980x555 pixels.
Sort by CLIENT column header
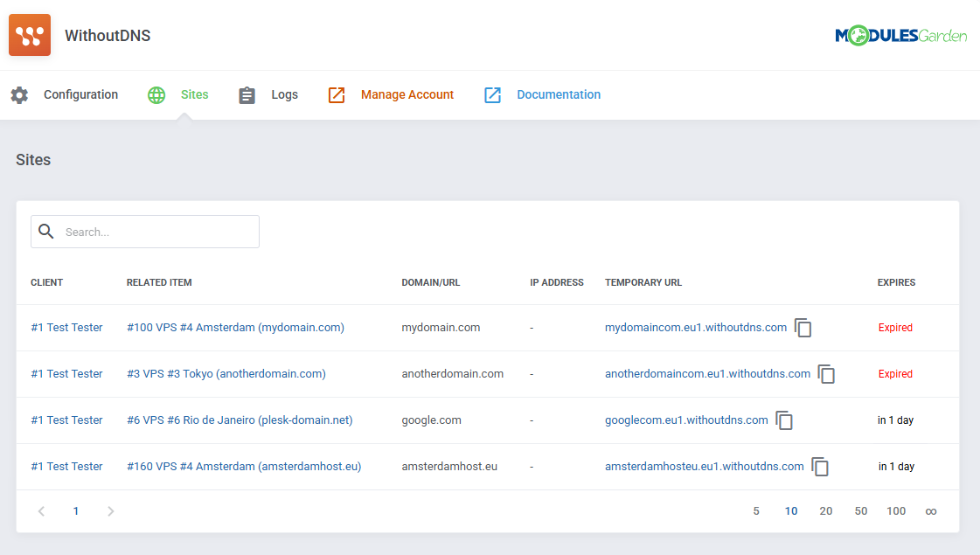pyautogui.click(x=47, y=282)
